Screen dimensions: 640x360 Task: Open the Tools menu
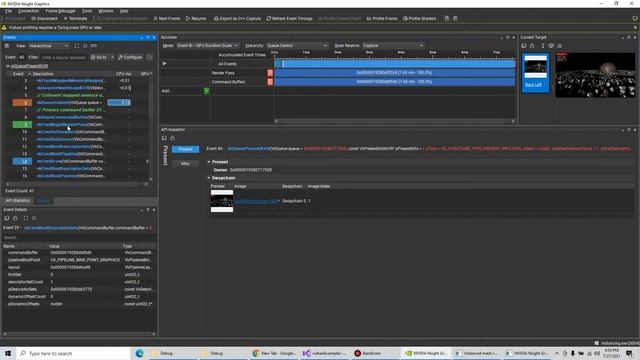coord(87,11)
